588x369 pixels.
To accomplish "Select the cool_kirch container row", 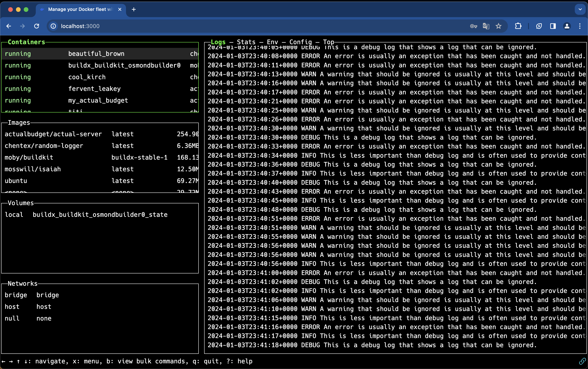I will pyautogui.click(x=87, y=77).
